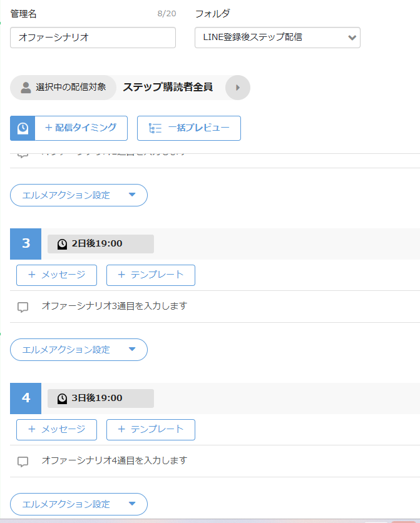
Task: Click the person icon in 選択中の配信対象
Action: (x=26, y=88)
